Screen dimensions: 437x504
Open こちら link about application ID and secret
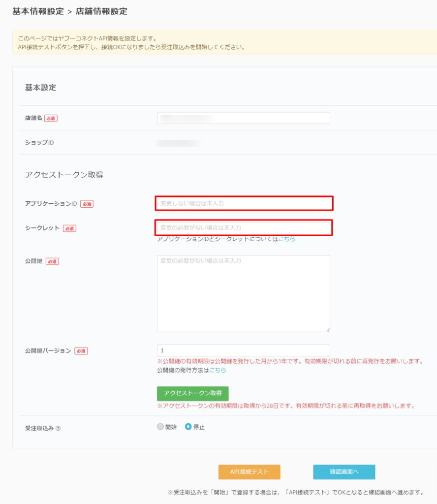pos(287,239)
